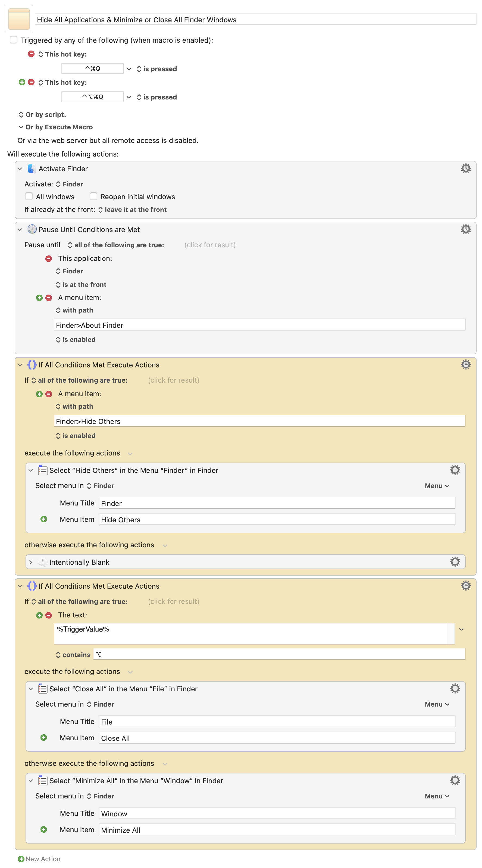Change Pause until 'all of the following are true'
The width and height of the screenshot is (482, 868).
pos(115,245)
